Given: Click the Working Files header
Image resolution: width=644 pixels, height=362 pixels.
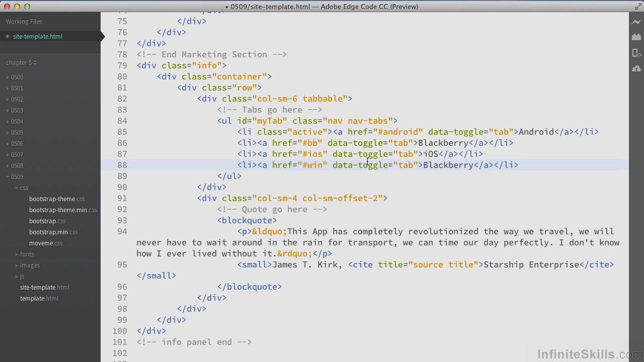Looking at the screenshot, I should [24, 22].
